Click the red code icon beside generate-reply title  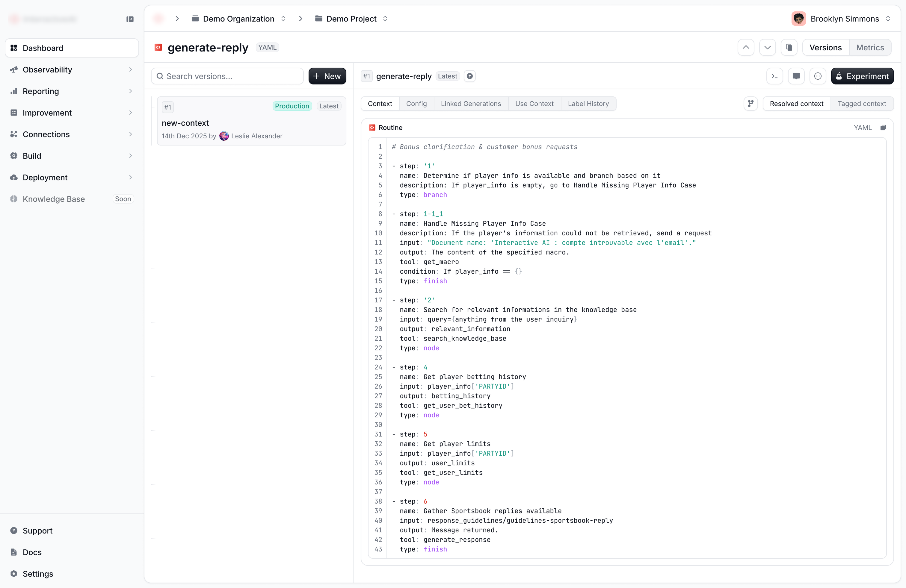(158, 48)
